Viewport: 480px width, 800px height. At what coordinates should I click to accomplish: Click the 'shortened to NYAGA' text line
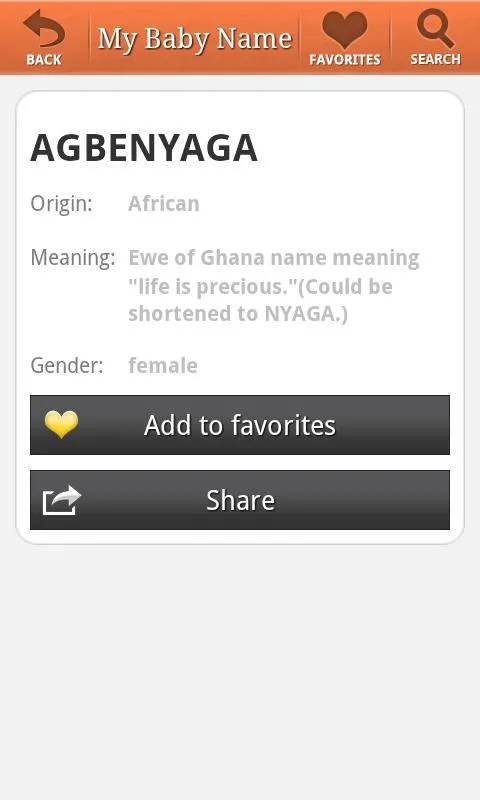point(238,314)
